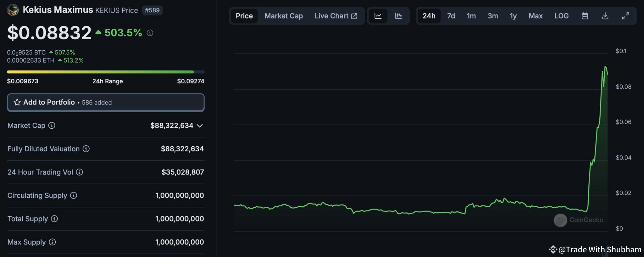Switch to line chart view icon
Image resolution: width=644 pixels, height=257 pixels.
[x=378, y=16]
